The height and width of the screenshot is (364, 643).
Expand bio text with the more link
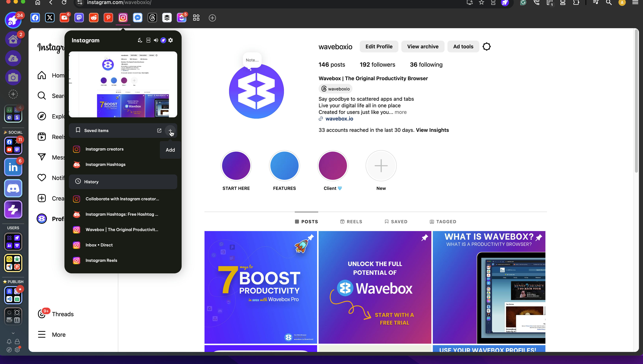401,112
